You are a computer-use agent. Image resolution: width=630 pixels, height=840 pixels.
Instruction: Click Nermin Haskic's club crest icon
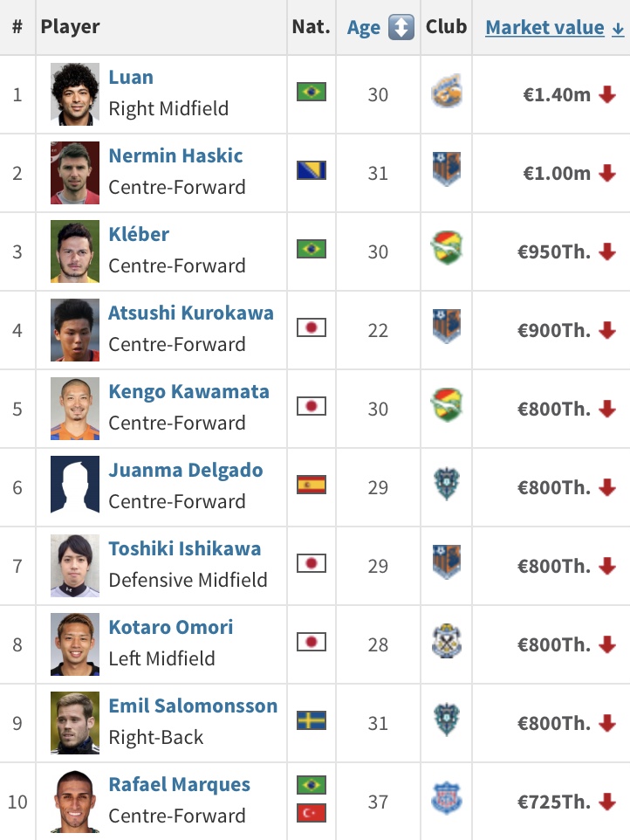(x=447, y=171)
